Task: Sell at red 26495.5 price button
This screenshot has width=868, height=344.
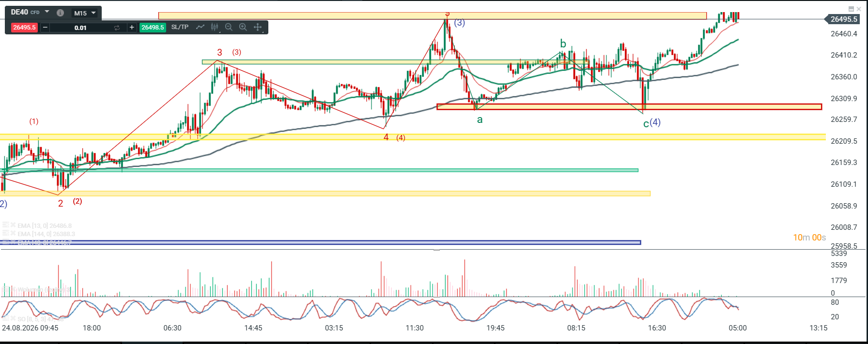Action: click(24, 28)
